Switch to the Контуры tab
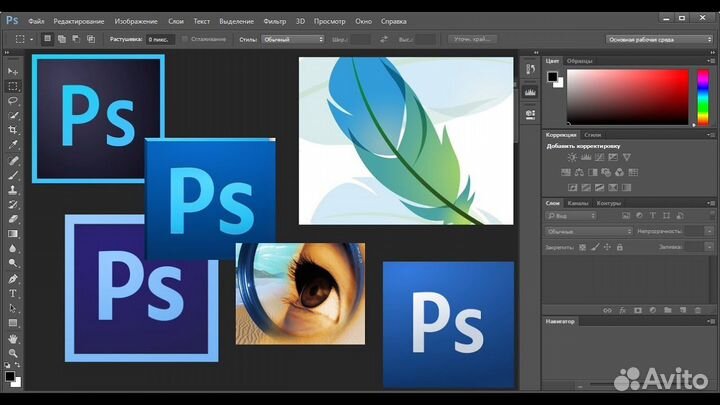The image size is (720, 405). 608,203
